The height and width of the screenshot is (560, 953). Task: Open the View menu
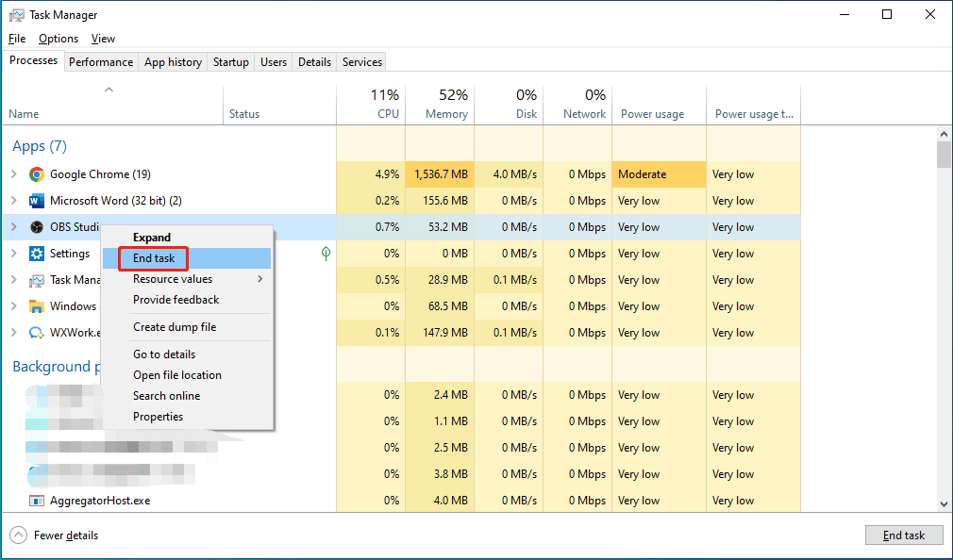103,39
